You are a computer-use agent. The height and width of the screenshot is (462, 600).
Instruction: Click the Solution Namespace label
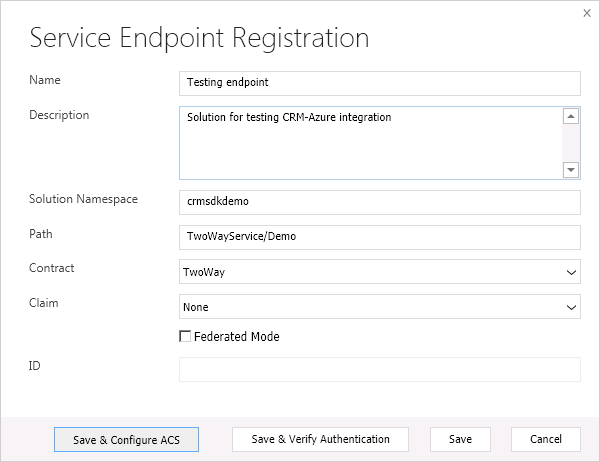[x=83, y=199]
